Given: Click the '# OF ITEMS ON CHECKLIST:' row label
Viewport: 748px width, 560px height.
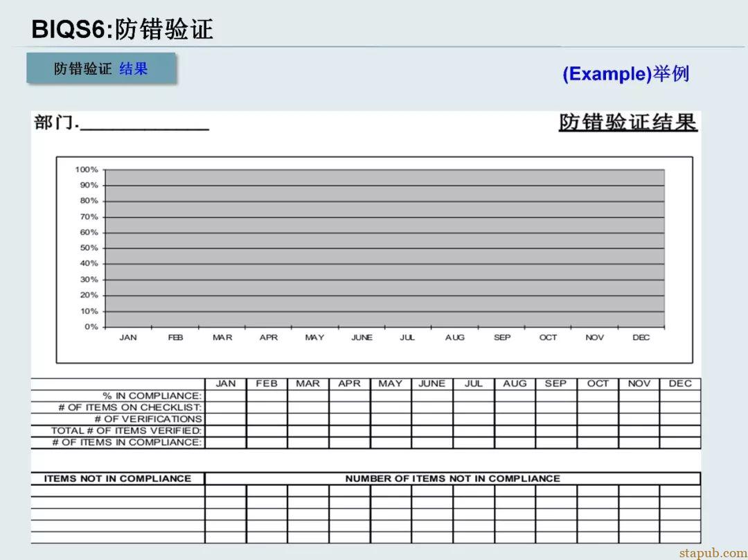Looking at the screenshot, I should 130,408.
